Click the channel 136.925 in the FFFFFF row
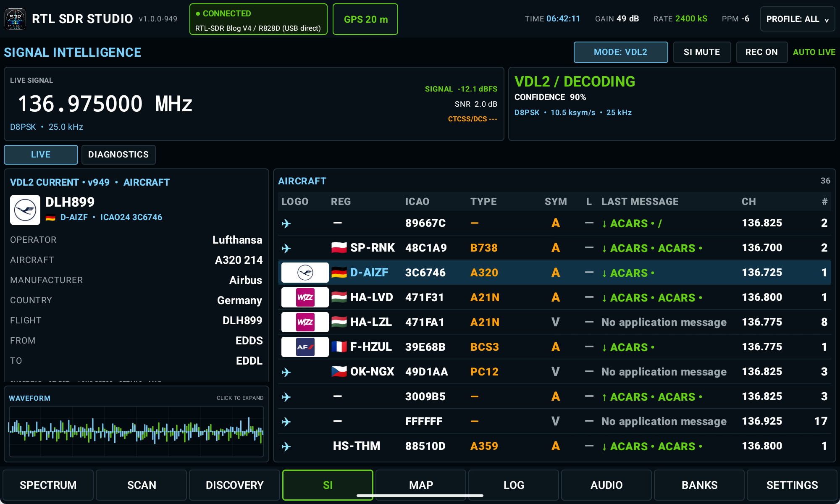 [x=762, y=421]
